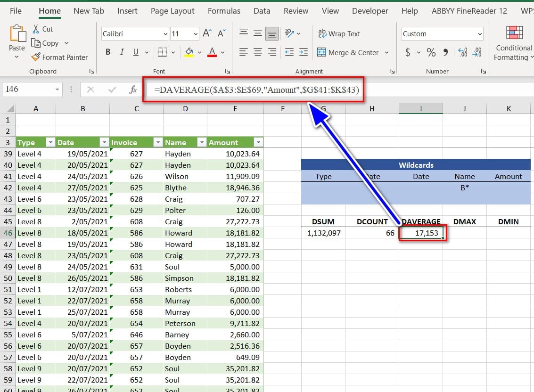
Task: Expand the Custom number format dropdown
Action: coord(480,34)
